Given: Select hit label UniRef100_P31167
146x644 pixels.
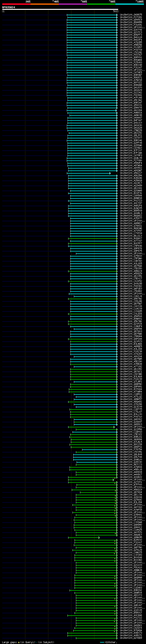Looking at the screenshot, I should coord(131,67).
